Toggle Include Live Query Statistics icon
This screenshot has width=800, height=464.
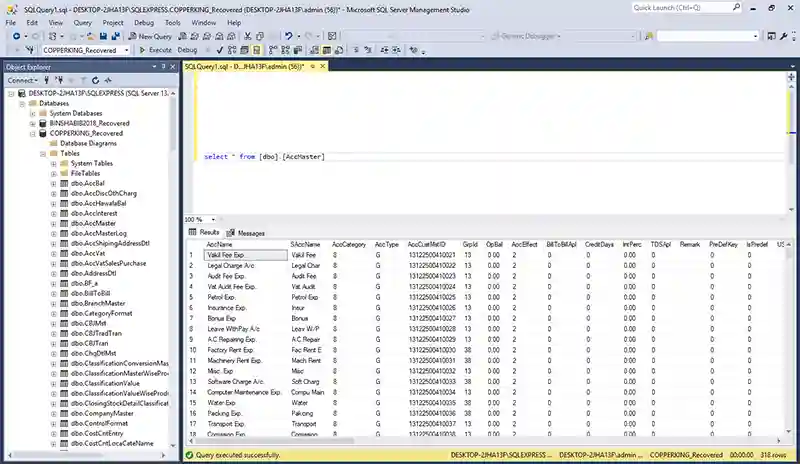(285, 50)
